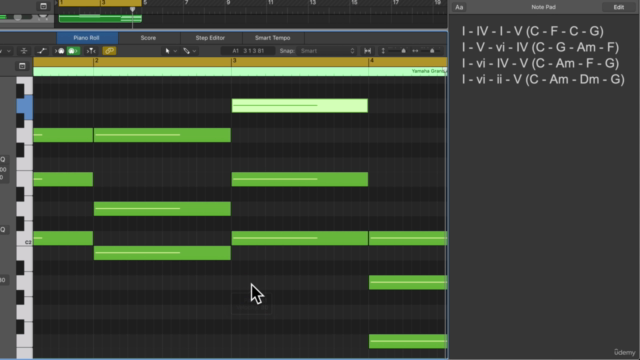Select the top note of the bar 1 chord

click(63, 135)
